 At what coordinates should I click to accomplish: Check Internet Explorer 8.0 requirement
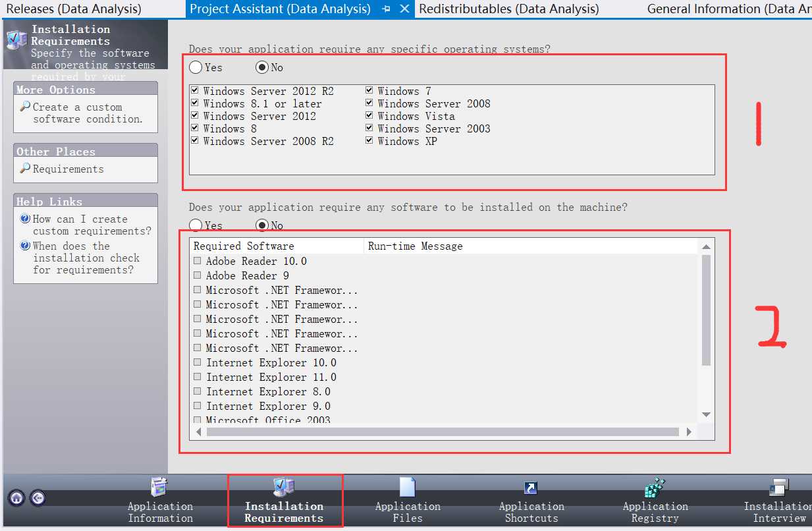tap(198, 391)
